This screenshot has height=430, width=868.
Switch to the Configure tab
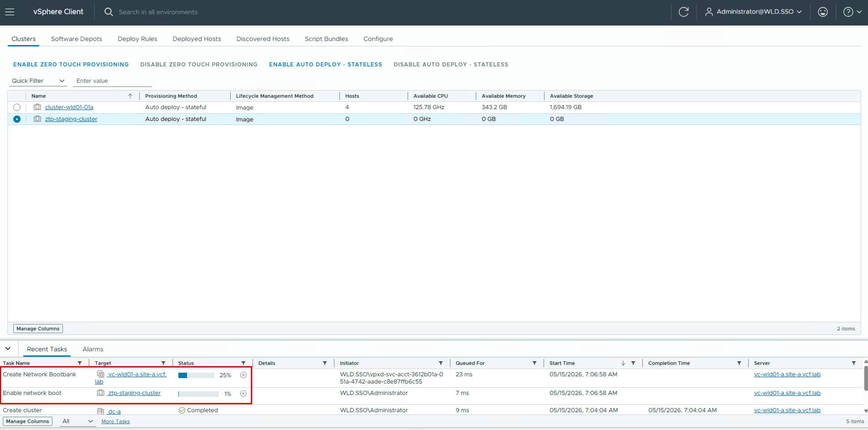pos(378,39)
